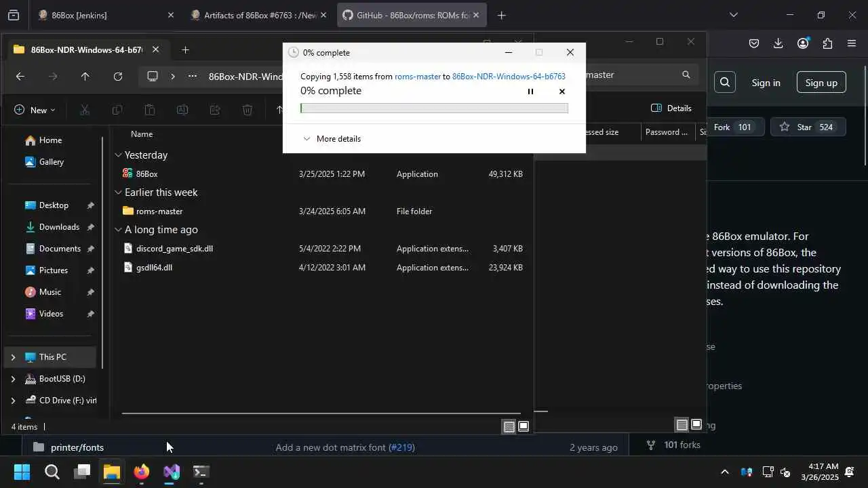
Task: Open Firefox account icon
Action: 803,43
